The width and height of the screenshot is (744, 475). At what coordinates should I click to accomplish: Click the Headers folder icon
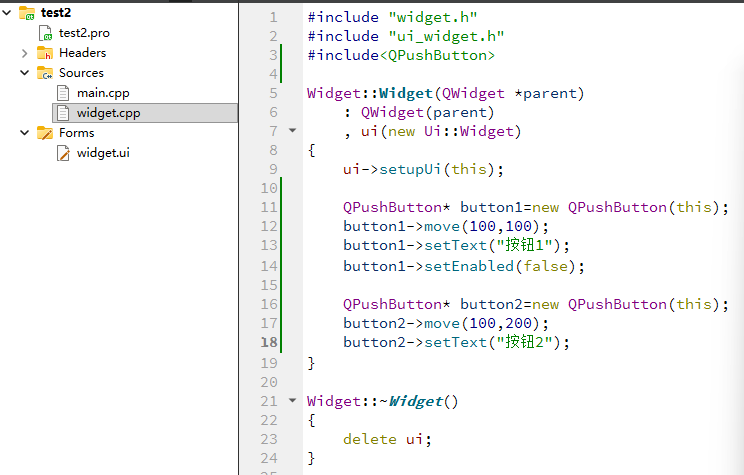tap(45, 53)
